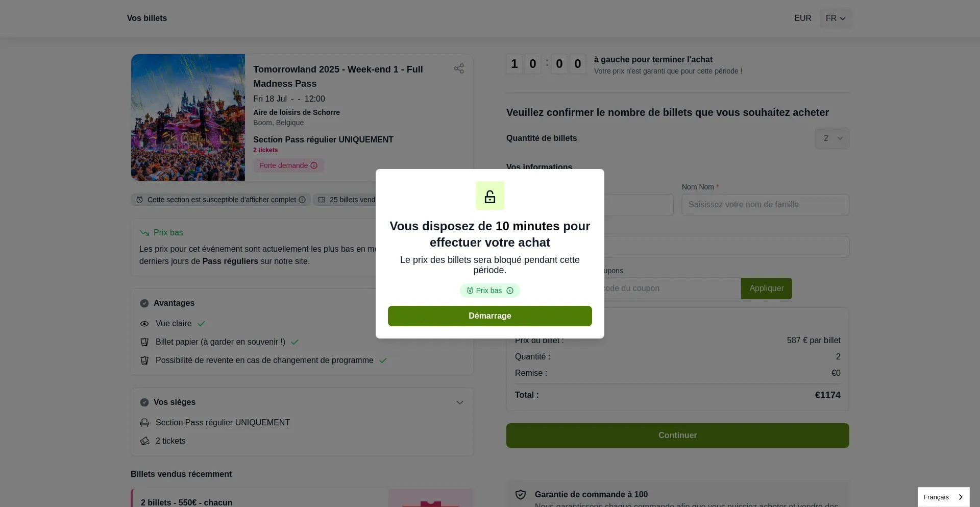Click the shield icon next to Garantie

[x=521, y=494]
